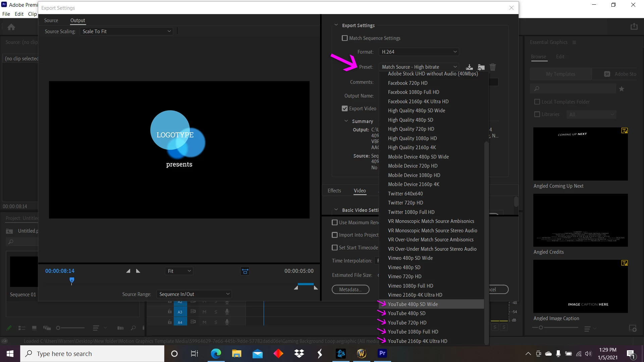Select the Angled Credits template thumbnail
The image size is (644, 362).
[x=580, y=220]
